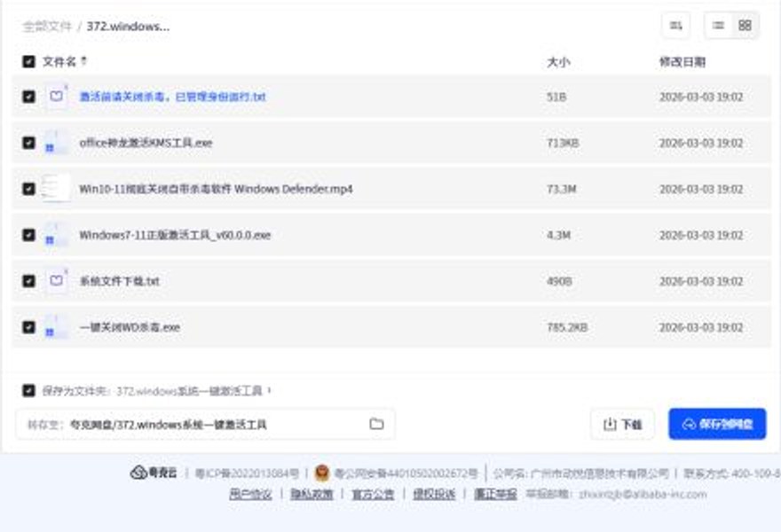Click the 大小 column header
The image size is (781, 532).
[558, 62]
